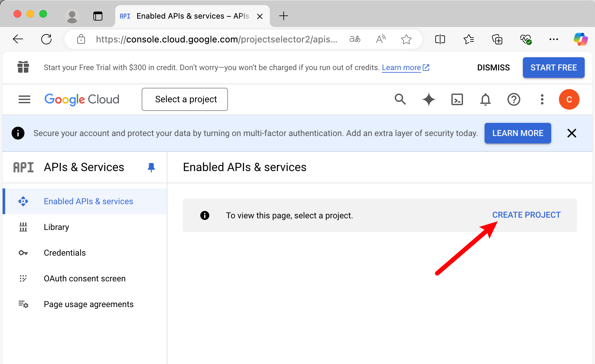View site information lock icon
The image size is (595, 364).
pyautogui.click(x=81, y=39)
